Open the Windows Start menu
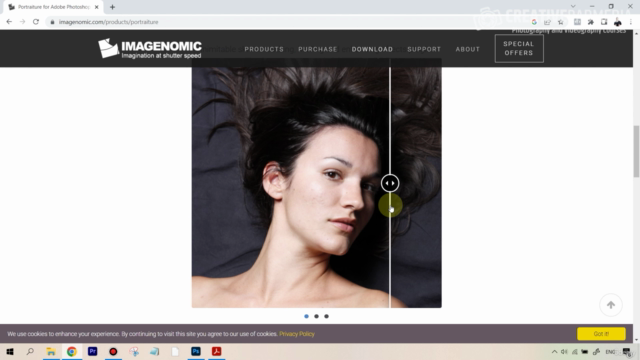Image resolution: width=640 pixels, height=360 pixels. coord(10,351)
